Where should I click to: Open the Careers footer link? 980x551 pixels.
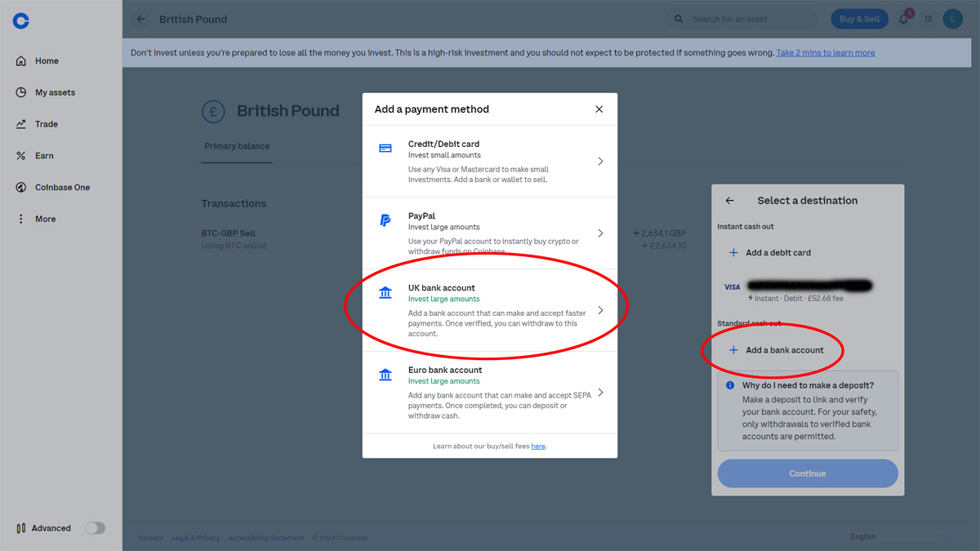click(x=151, y=538)
